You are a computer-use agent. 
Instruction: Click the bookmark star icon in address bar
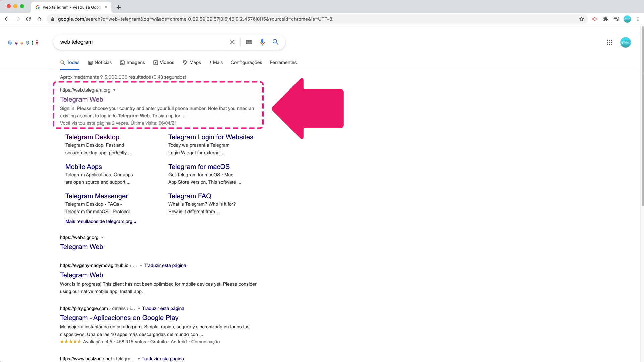(x=582, y=19)
